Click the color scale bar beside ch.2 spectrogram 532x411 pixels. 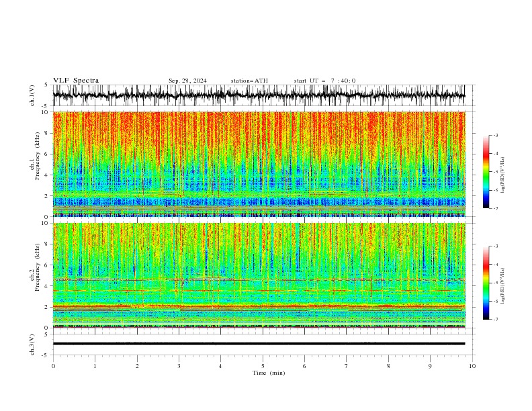pos(486,283)
